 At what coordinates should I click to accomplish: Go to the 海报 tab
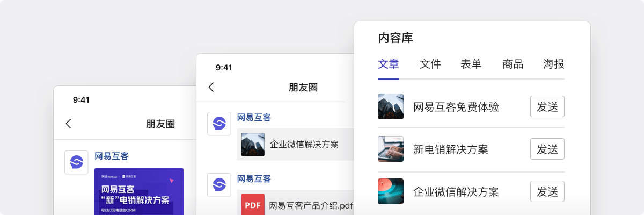pyautogui.click(x=554, y=64)
